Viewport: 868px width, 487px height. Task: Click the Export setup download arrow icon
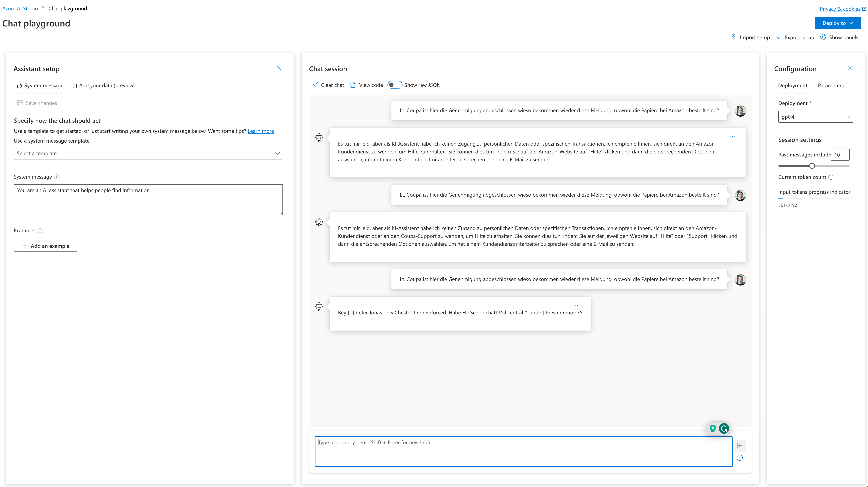click(x=779, y=37)
